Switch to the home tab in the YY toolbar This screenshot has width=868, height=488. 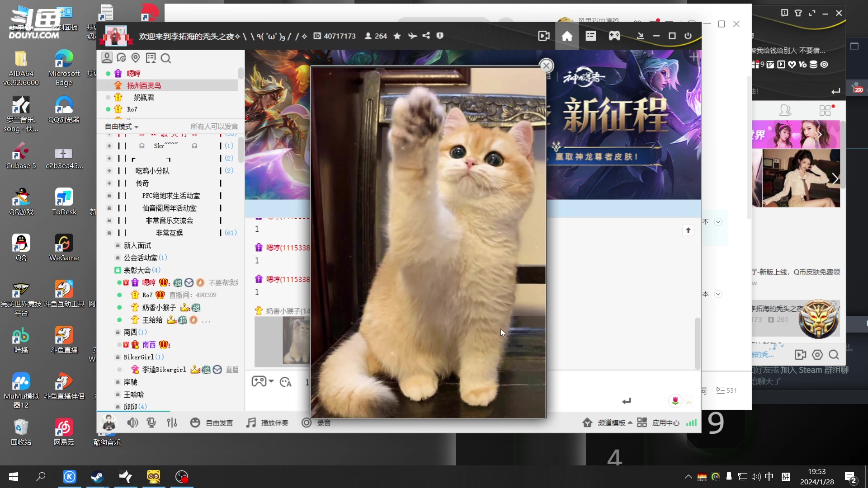click(566, 36)
